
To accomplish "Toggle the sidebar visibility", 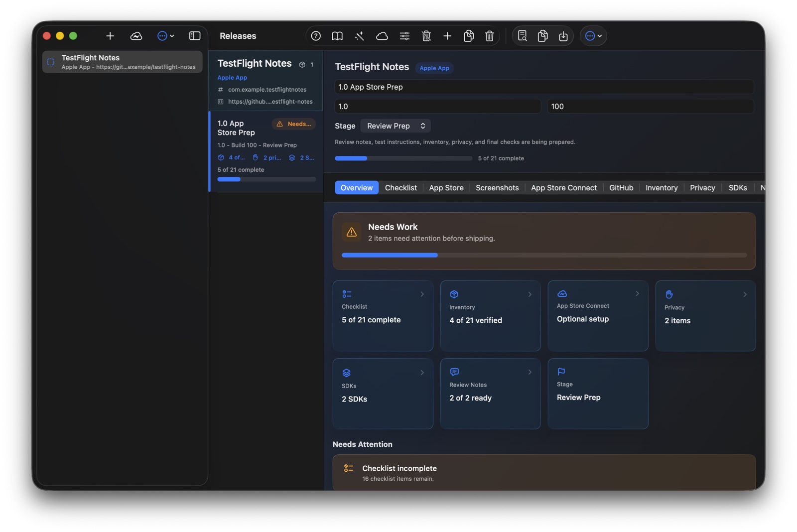I will (195, 36).
